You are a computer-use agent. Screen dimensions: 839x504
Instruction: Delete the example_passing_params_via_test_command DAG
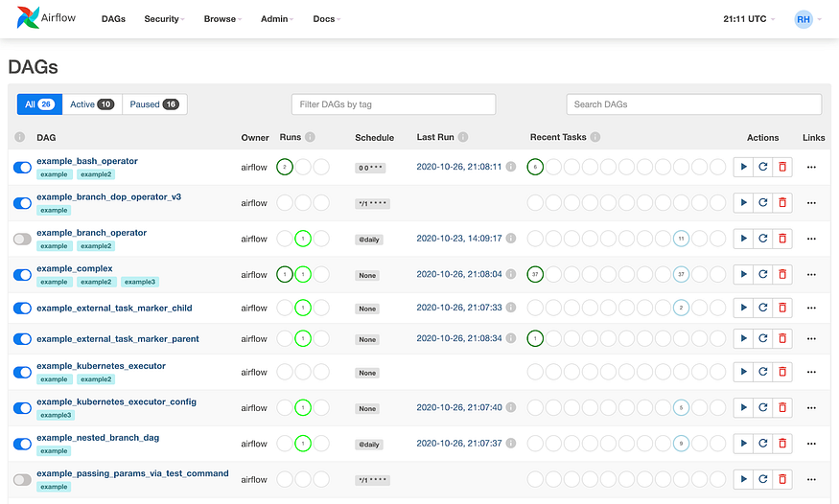782,479
